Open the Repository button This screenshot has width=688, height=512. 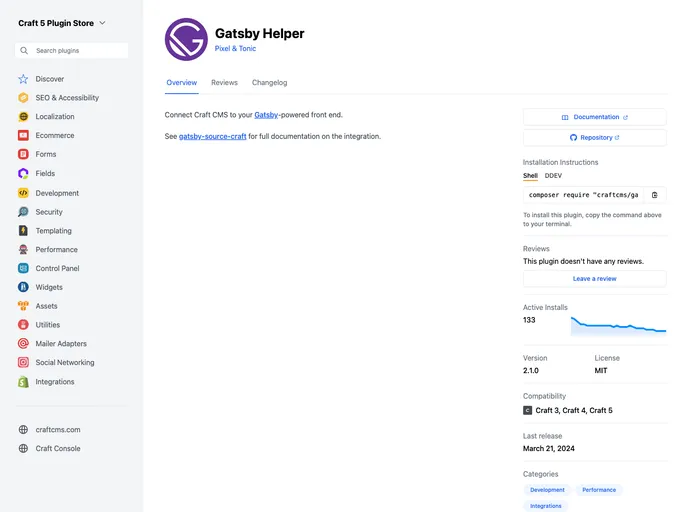pyautogui.click(x=595, y=137)
